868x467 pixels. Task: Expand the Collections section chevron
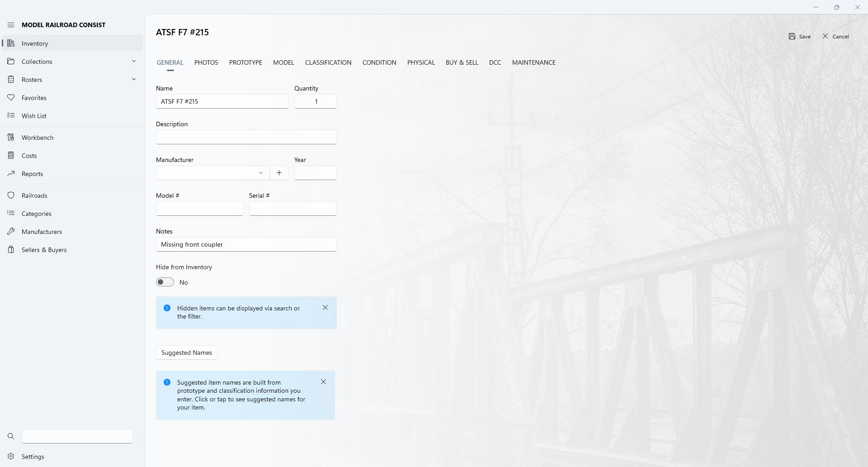(134, 61)
